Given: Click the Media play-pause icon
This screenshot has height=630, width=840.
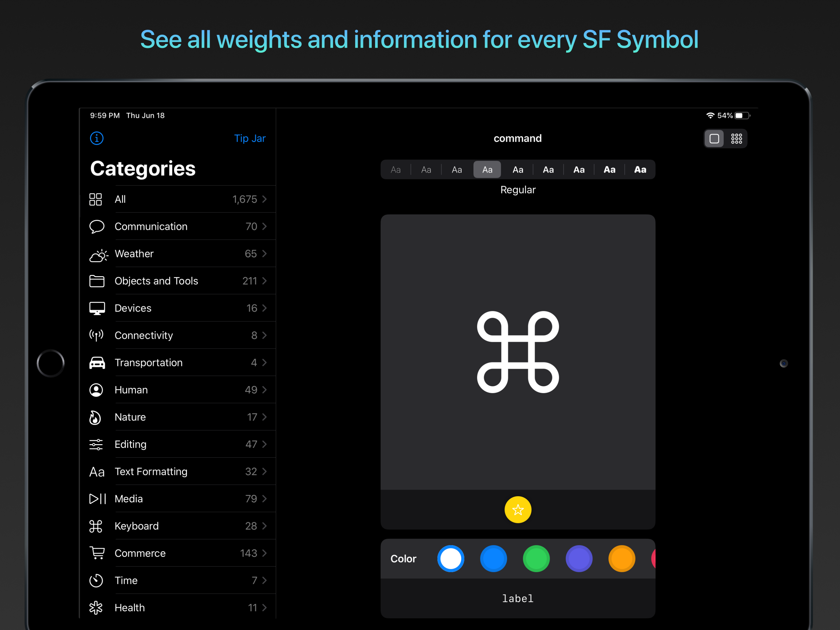Looking at the screenshot, I should 97,499.
